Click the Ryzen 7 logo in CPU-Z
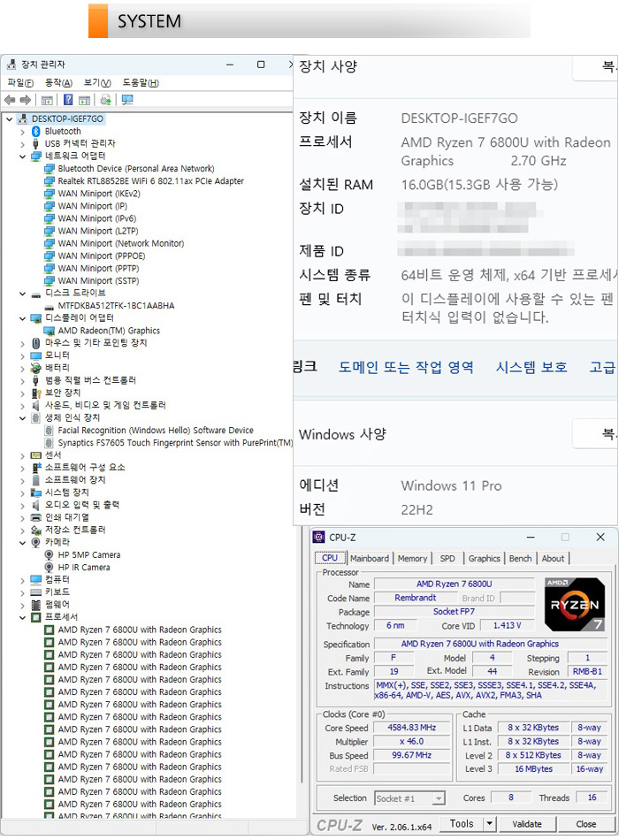Viewport: 619px width, 840px height. (x=575, y=604)
